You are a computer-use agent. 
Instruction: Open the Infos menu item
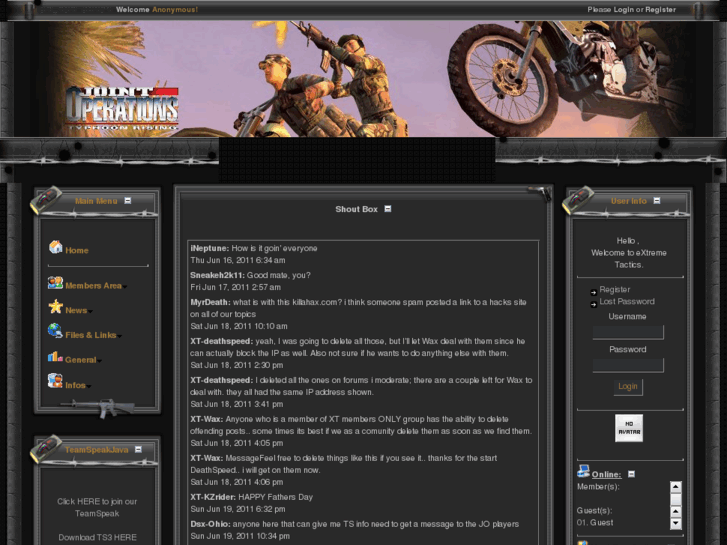[75, 385]
